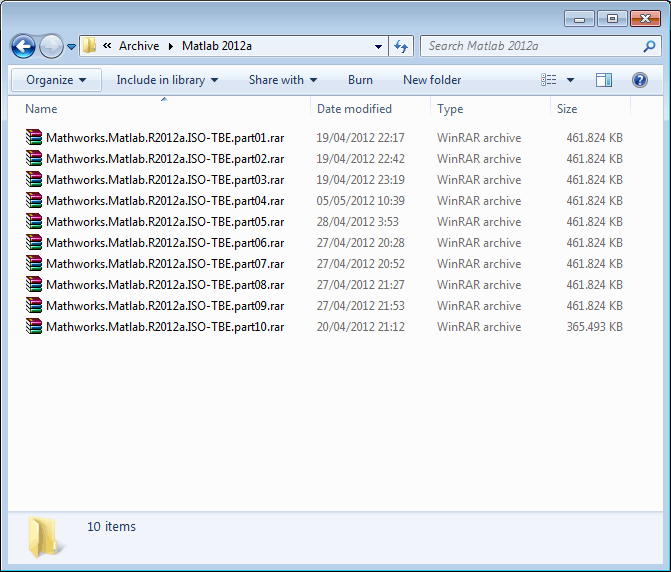Screen dimensions: 671x572
Task: Go back with the Back arrow button
Action: pos(23,46)
